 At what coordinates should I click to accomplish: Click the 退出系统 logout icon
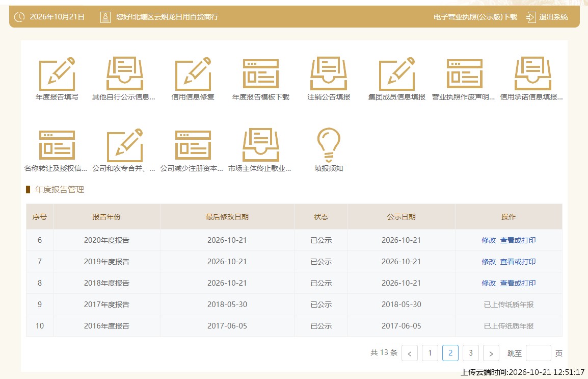pos(531,17)
